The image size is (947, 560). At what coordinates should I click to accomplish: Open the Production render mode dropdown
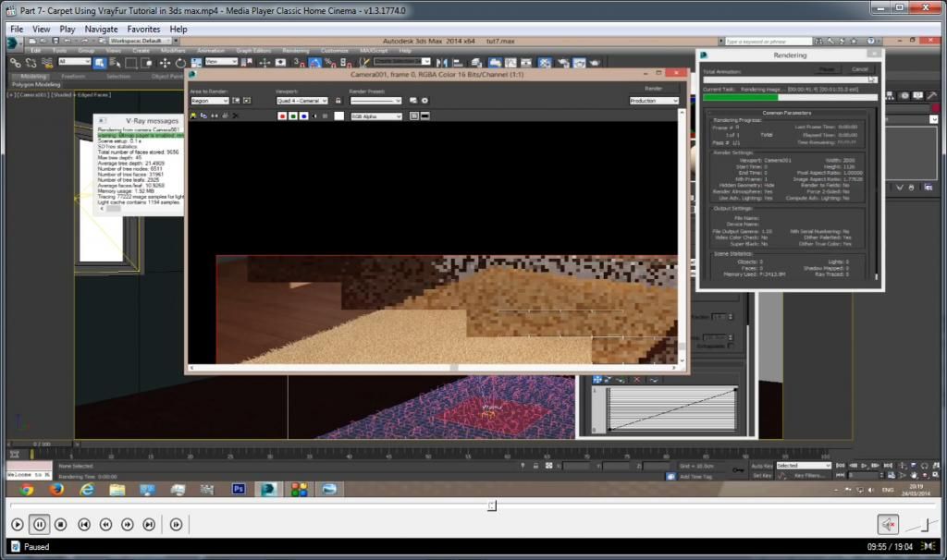pos(654,101)
